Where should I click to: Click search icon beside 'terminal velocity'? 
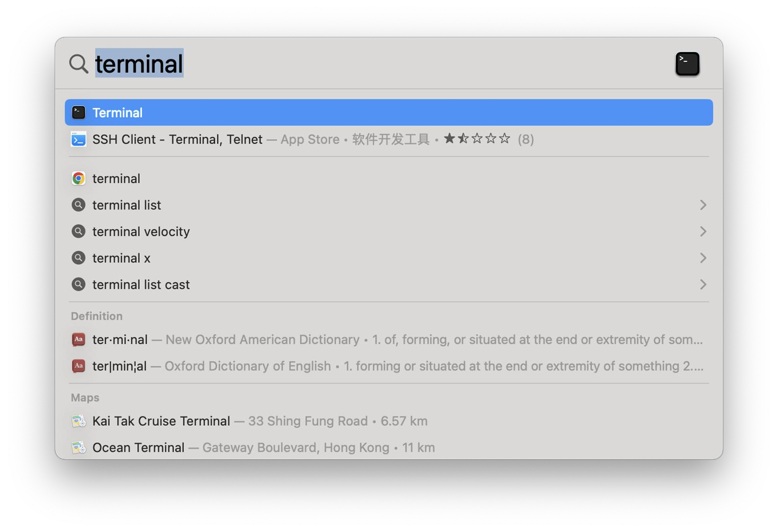point(79,231)
